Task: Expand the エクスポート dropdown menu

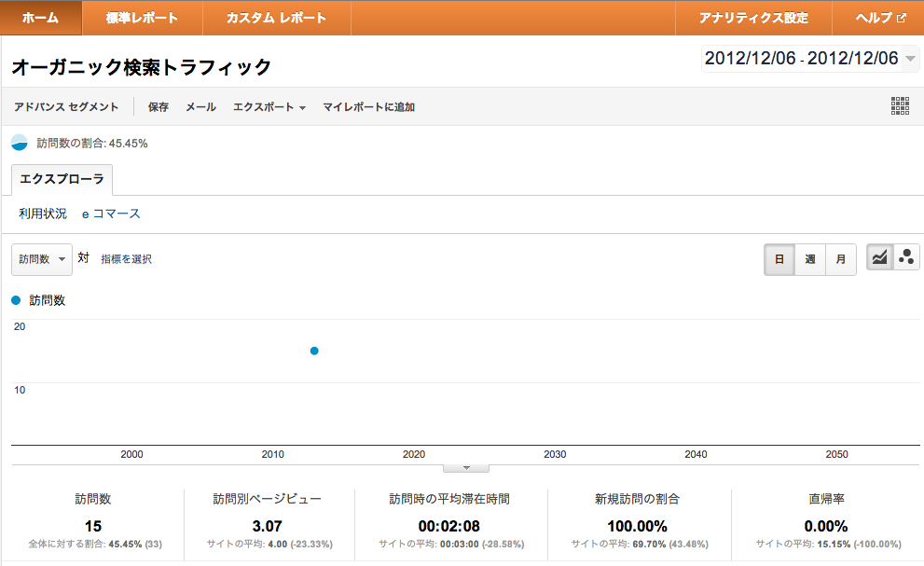Action: [269, 107]
